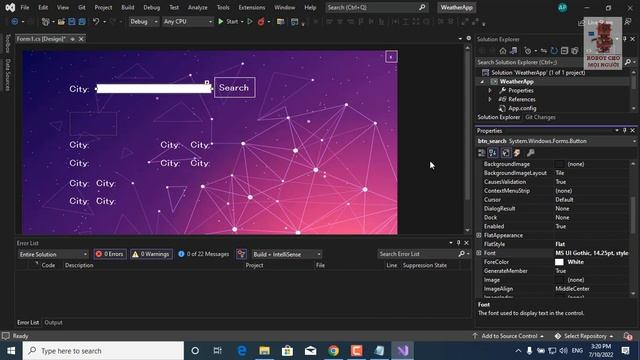Click the Navigate Backward toolbar icon
This screenshot has height=360, width=640.
[15, 22]
